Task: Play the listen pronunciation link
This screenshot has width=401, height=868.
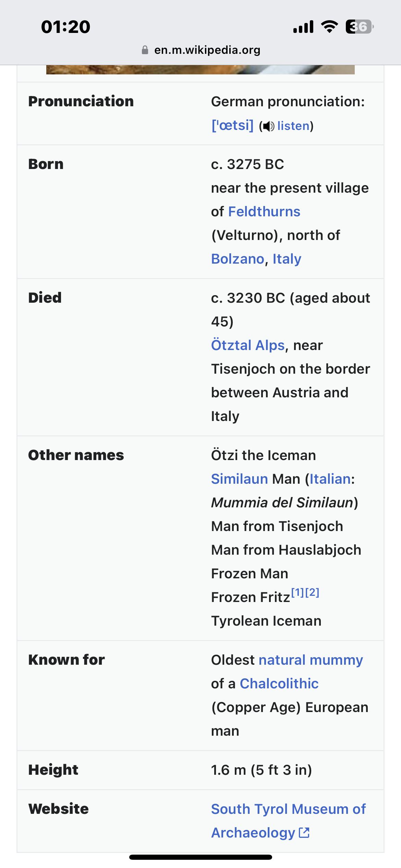Action: [293, 126]
